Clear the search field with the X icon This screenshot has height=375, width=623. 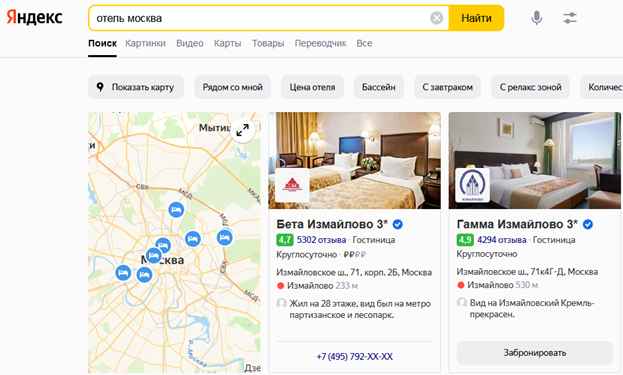point(436,18)
